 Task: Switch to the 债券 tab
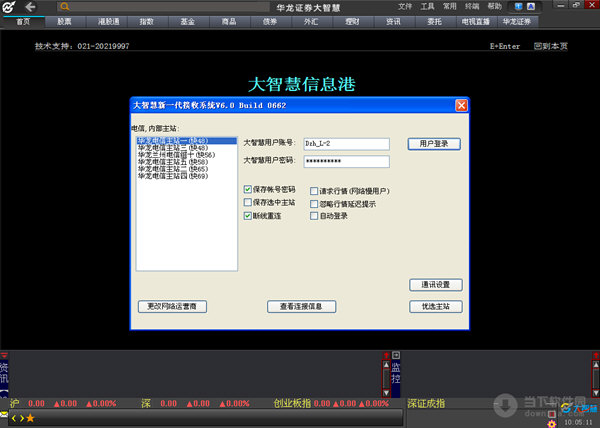[270, 22]
